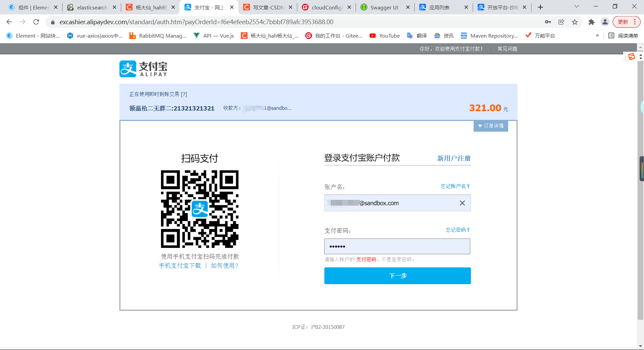The width and height of the screenshot is (644, 350).
Task: Click the 如何使用？ link
Action: click(224, 266)
